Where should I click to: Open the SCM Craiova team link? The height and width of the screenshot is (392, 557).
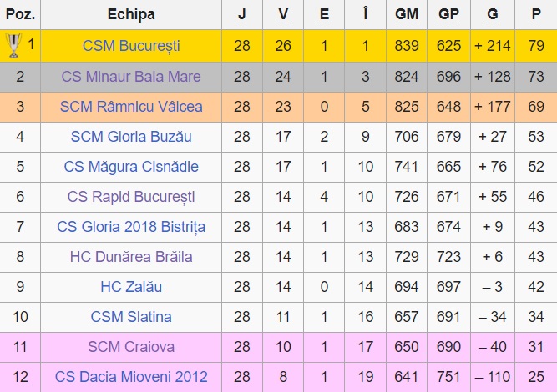131,347
